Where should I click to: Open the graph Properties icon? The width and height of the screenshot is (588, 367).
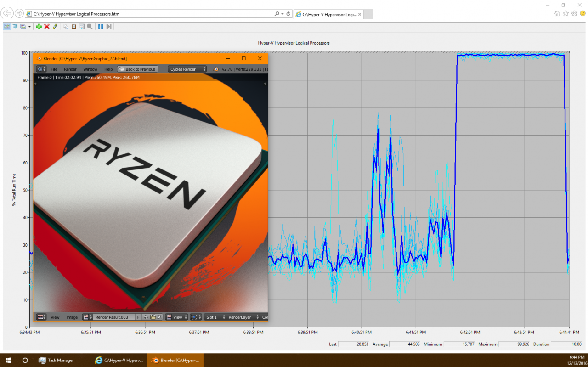82,27
